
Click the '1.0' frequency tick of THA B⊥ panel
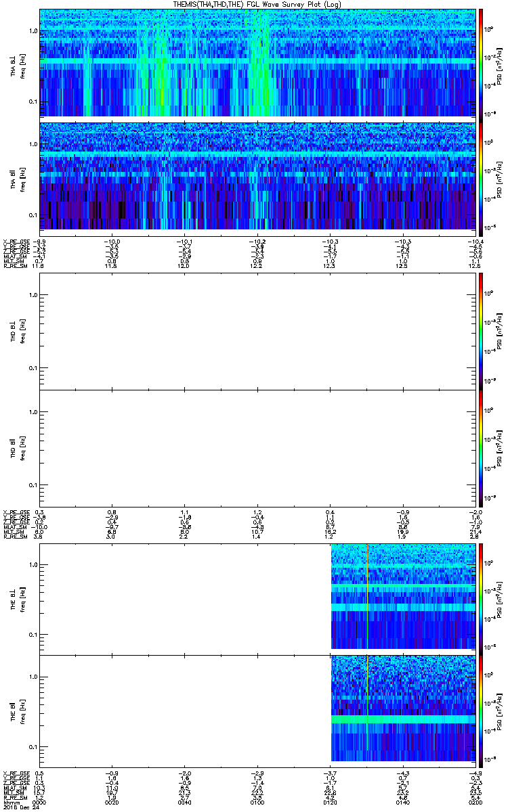tap(33, 32)
